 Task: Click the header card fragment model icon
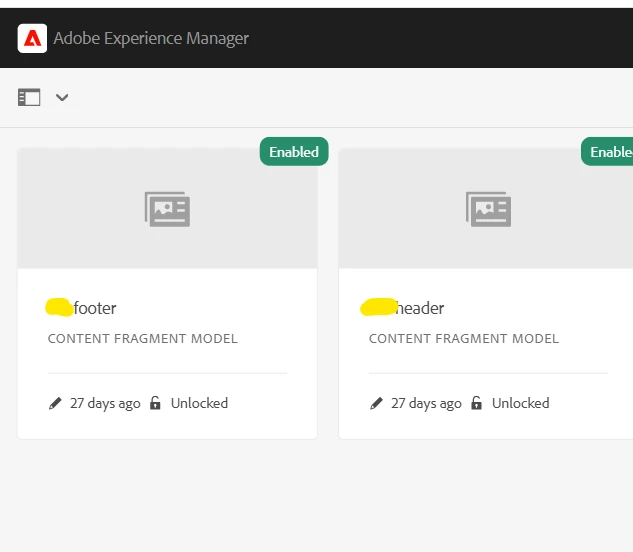click(x=488, y=209)
